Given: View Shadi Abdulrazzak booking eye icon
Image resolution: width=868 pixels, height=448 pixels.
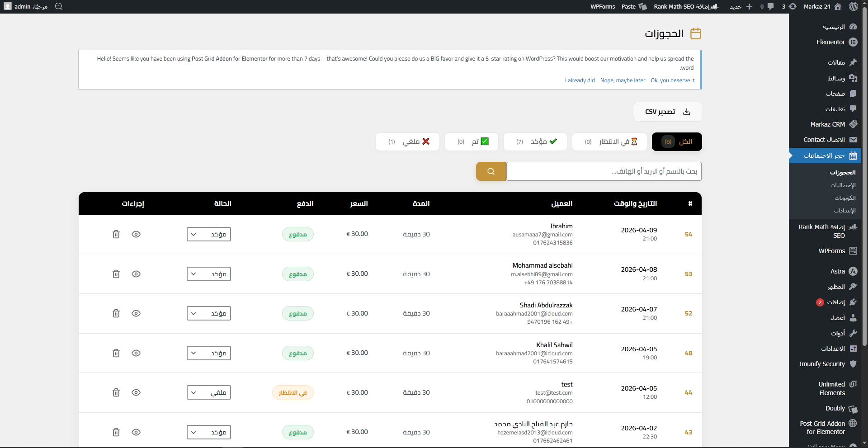Looking at the screenshot, I should pos(136,313).
